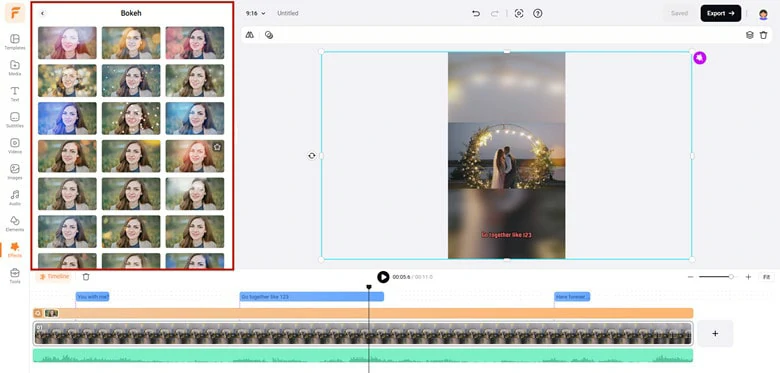Click the 00:05.6 current time display

(401, 277)
